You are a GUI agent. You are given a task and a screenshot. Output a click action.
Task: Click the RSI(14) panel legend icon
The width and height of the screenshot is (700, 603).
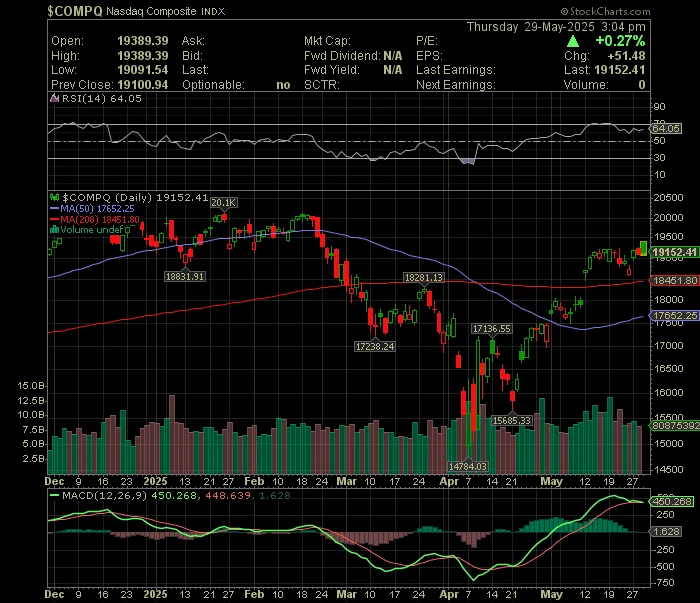(54, 98)
